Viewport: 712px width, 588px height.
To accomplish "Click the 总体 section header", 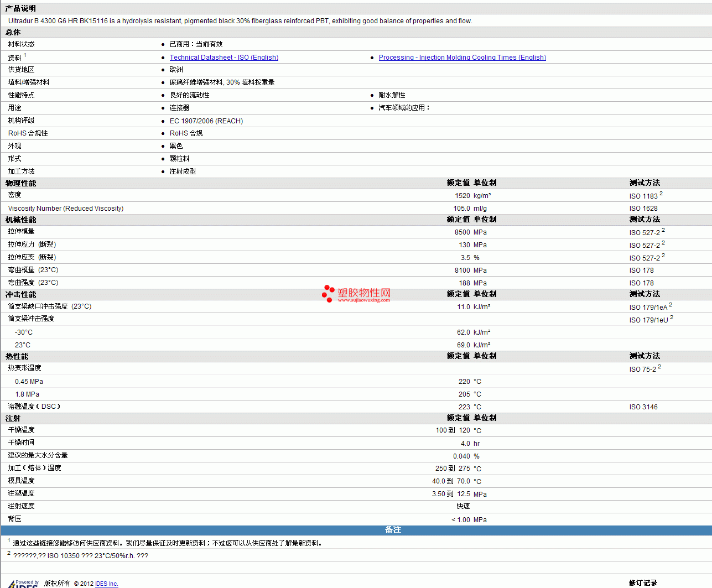I will pyautogui.click(x=13, y=33).
